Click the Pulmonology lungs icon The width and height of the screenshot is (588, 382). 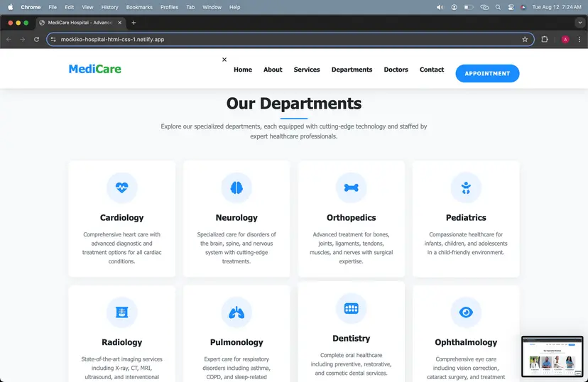coord(236,312)
